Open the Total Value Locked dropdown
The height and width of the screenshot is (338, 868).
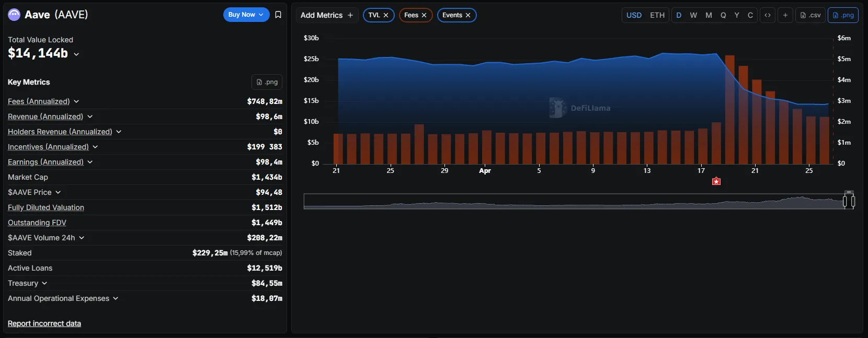(76, 54)
